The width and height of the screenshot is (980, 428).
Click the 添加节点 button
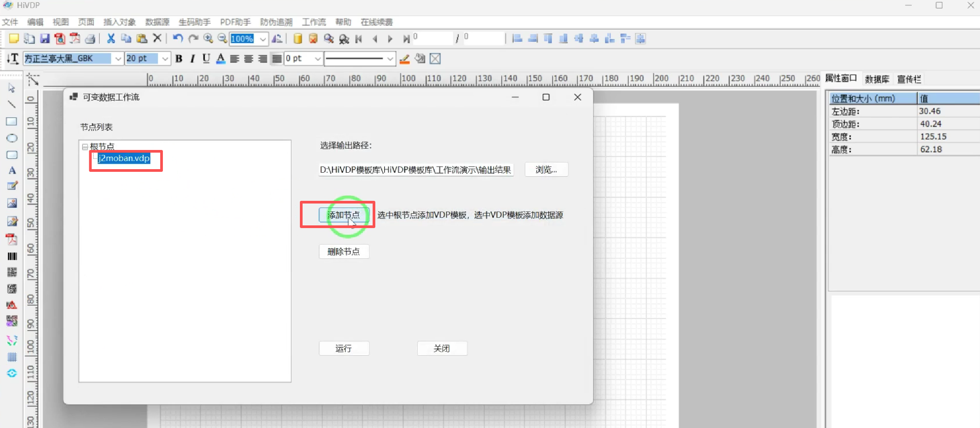point(344,215)
